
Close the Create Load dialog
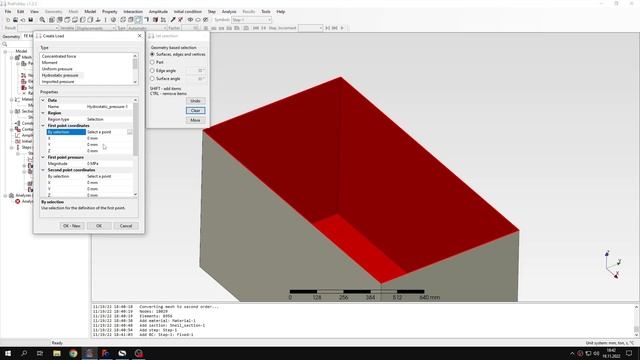click(x=140, y=36)
